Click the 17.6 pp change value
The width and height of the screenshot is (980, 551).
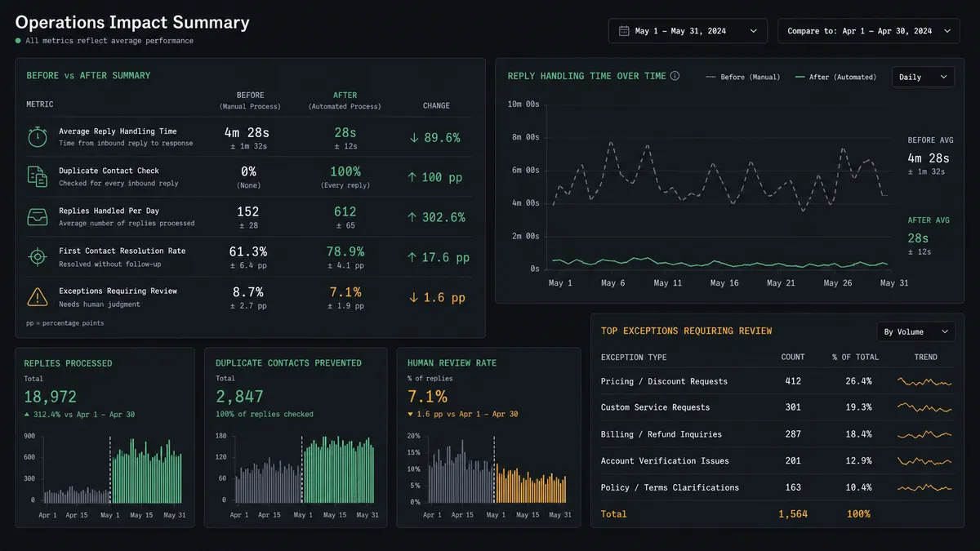445,257
